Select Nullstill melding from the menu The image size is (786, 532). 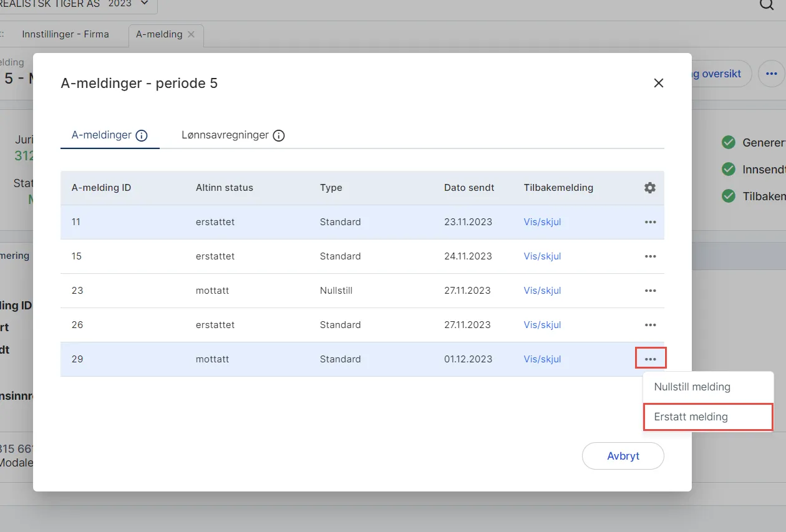(692, 387)
